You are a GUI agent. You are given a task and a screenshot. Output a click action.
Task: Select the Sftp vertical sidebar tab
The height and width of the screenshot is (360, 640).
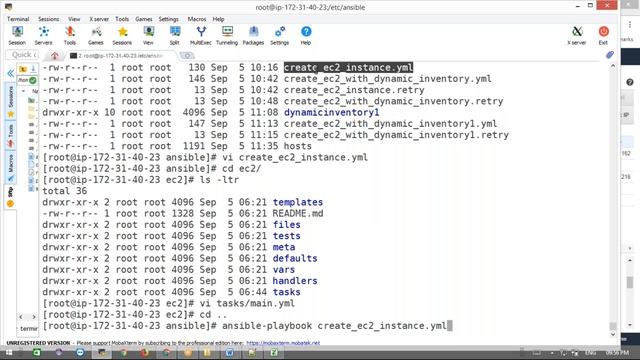point(11,197)
